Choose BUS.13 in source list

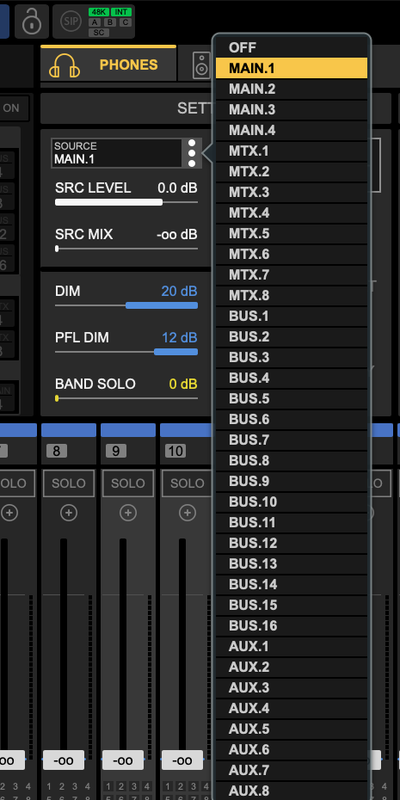(x=291, y=564)
